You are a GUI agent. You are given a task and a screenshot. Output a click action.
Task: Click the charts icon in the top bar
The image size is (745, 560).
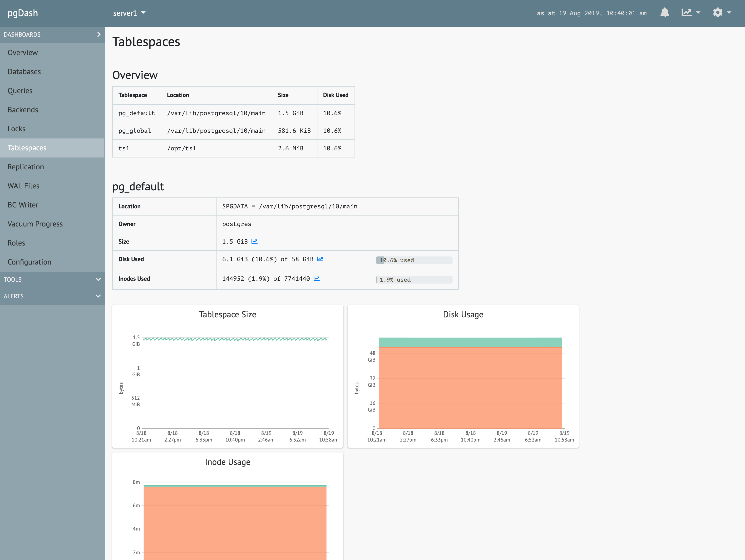point(686,13)
